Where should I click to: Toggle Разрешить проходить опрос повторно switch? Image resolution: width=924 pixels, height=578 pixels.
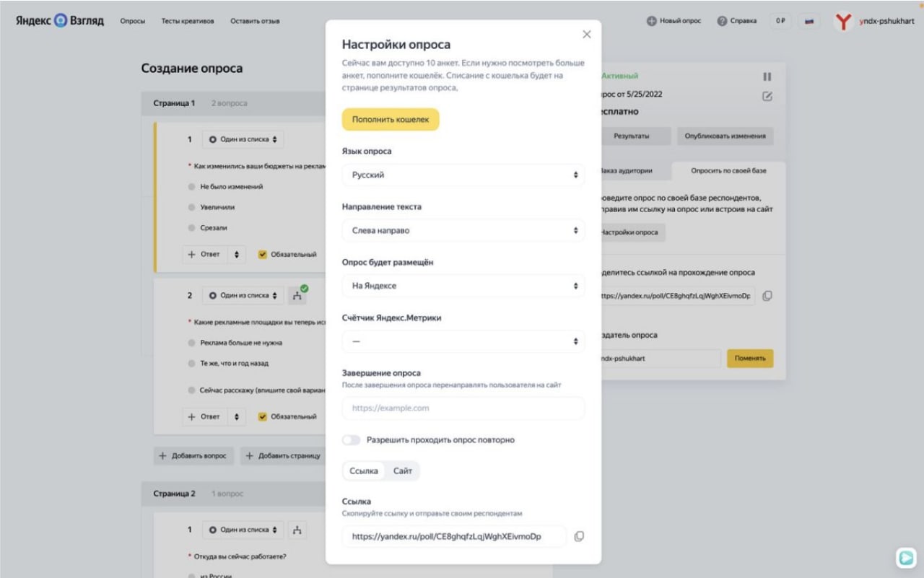point(352,439)
